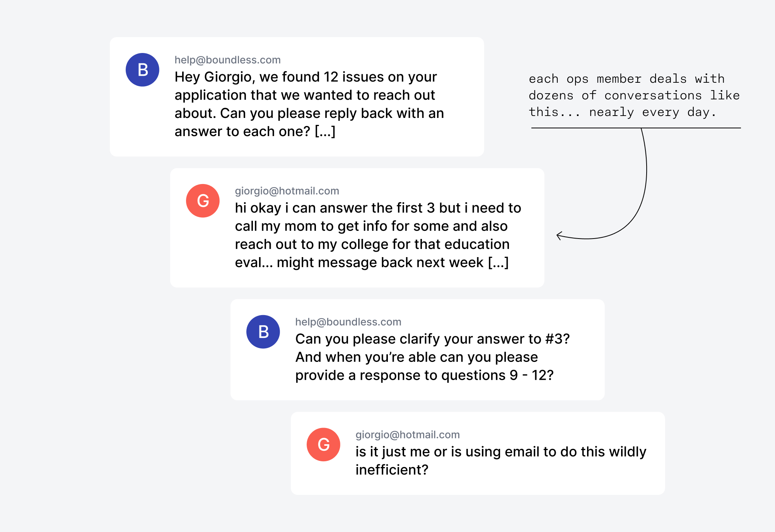Open giorgio@hotmail.com sender in second message

287,191
